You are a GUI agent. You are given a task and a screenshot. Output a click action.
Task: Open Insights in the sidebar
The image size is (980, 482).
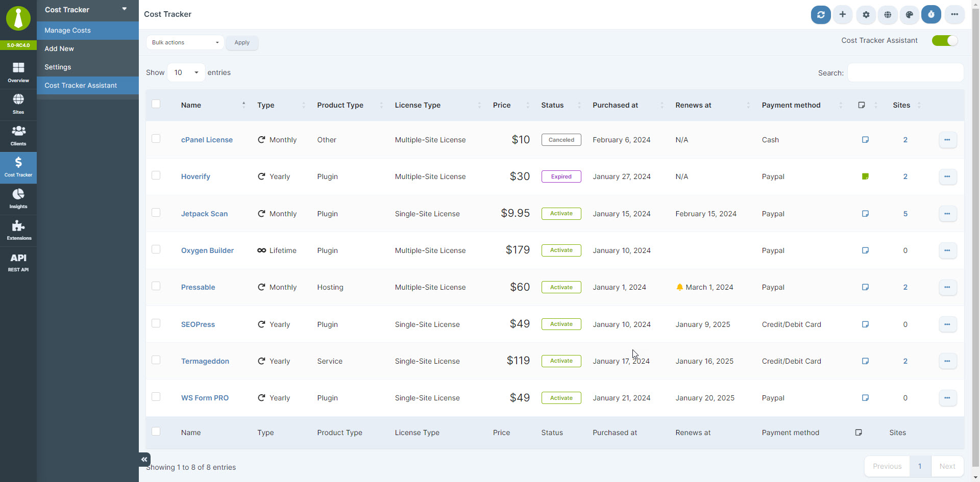pos(18,199)
